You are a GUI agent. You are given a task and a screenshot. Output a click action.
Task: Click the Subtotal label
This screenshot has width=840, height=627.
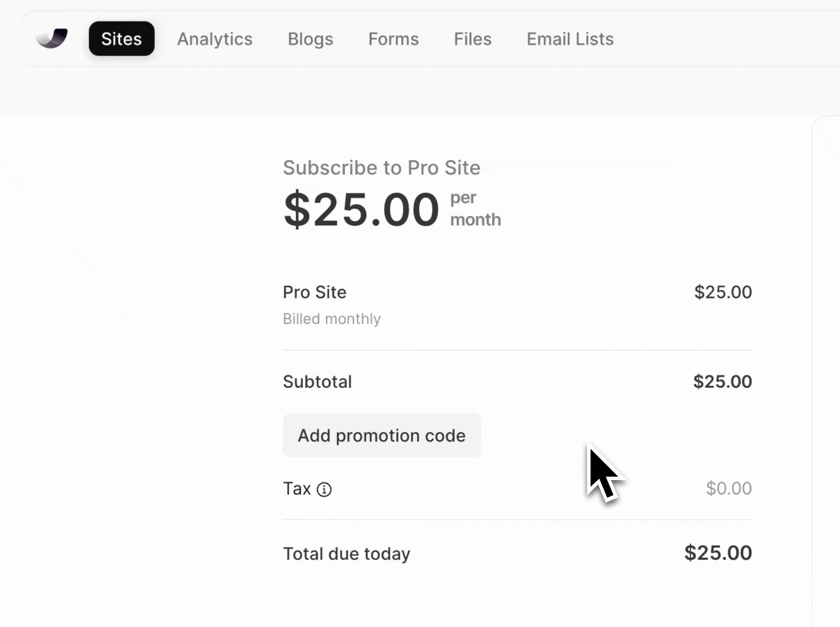pos(317,381)
